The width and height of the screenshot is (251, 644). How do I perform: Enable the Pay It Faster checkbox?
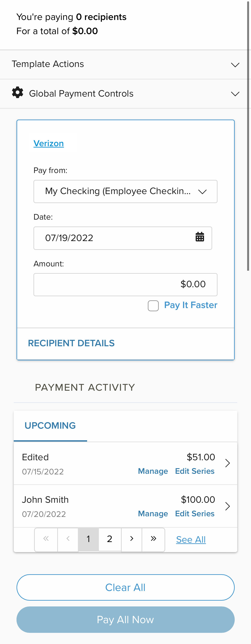point(153,305)
